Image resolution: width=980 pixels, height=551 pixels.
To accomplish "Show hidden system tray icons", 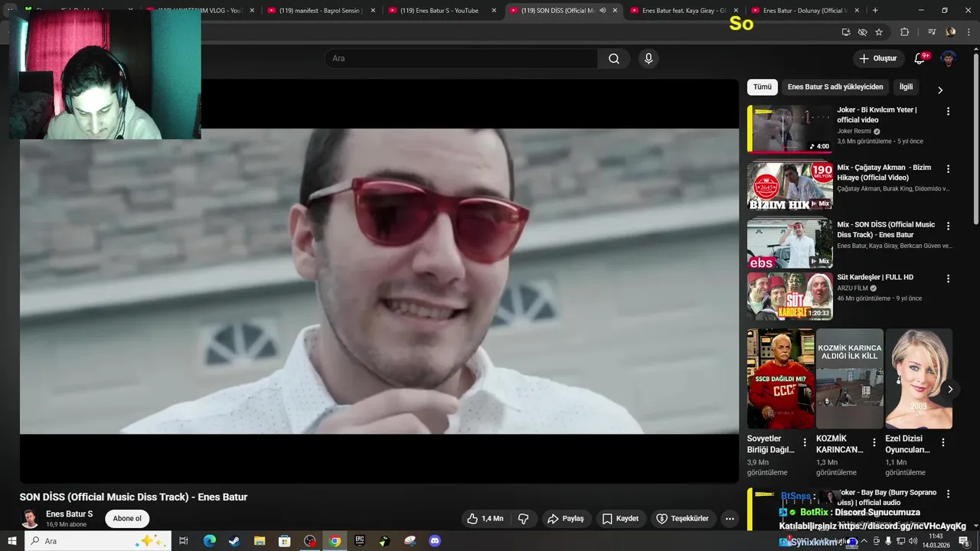I will click(x=864, y=541).
